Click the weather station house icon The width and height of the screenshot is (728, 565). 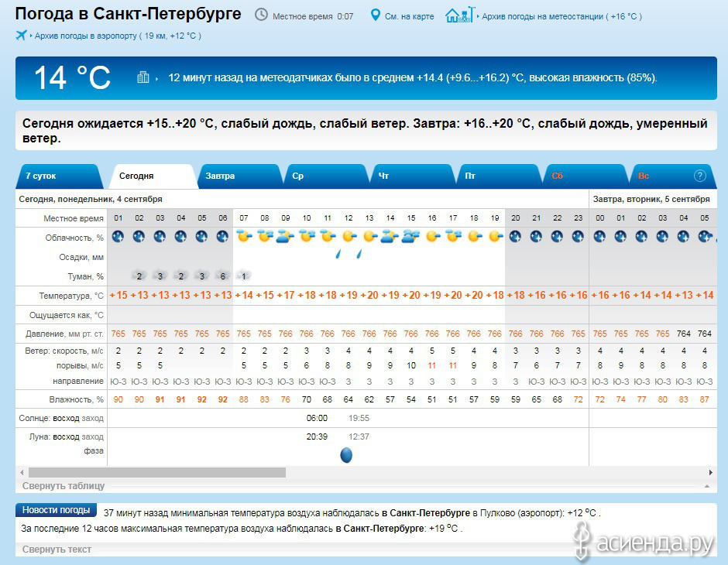[459, 15]
